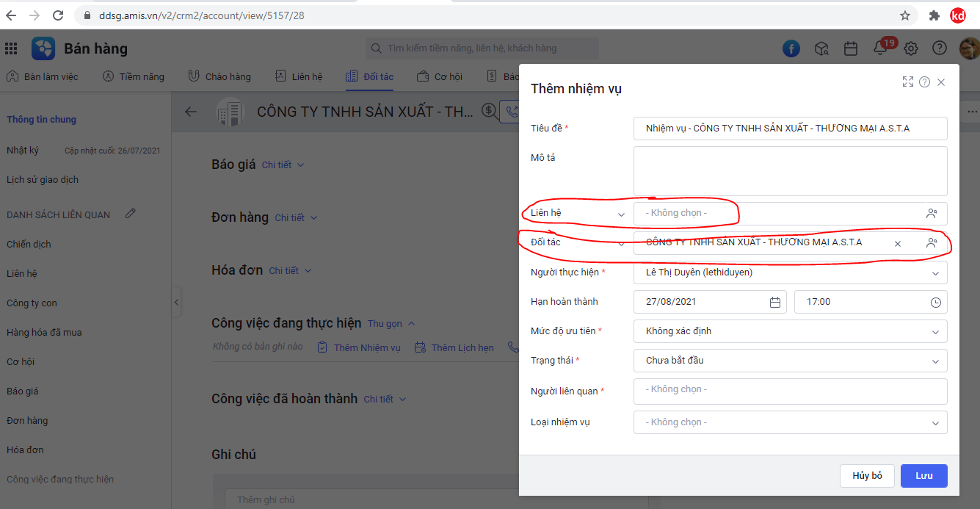The image size is (980, 509).
Task: Click the Thêm ghi chú note field
Action: [x=436, y=499]
